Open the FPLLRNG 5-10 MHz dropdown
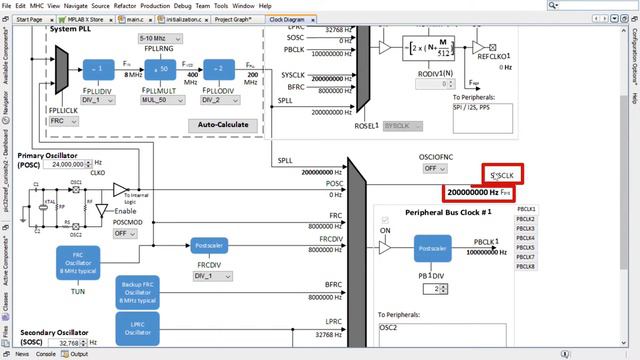This screenshot has height=360, width=640. 160,38
